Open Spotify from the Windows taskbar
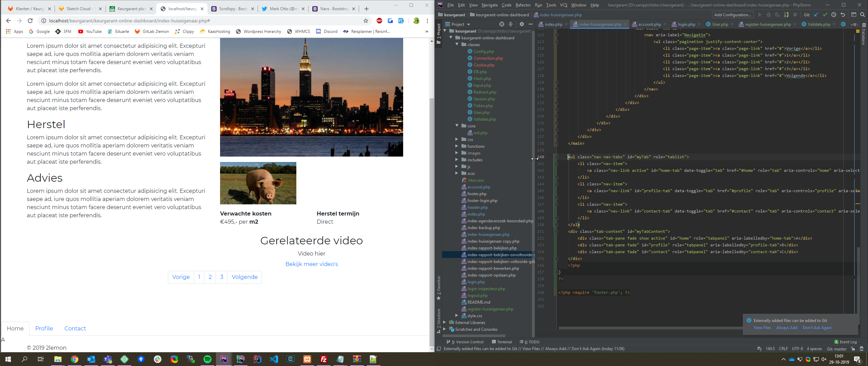The image size is (868, 366). click(208, 359)
